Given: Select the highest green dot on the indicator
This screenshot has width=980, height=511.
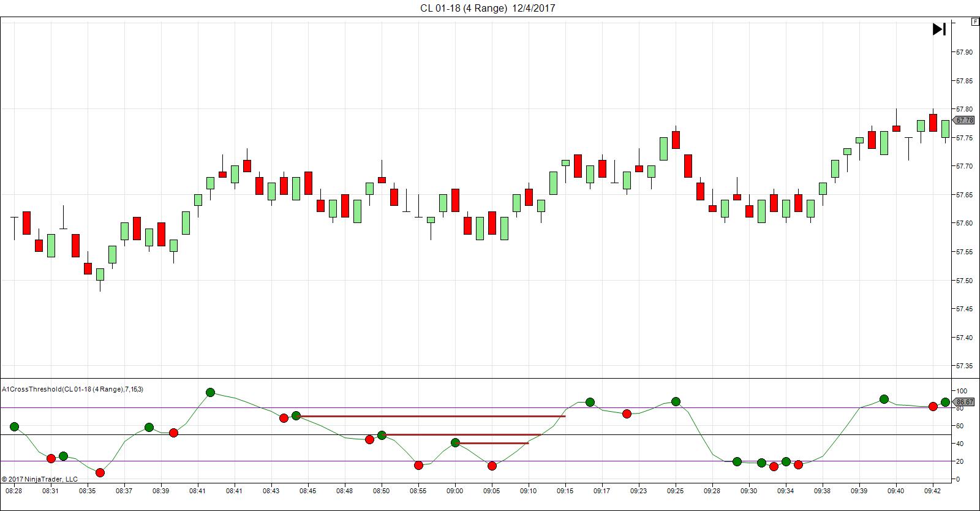Looking at the screenshot, I should (x=210, y=392).
